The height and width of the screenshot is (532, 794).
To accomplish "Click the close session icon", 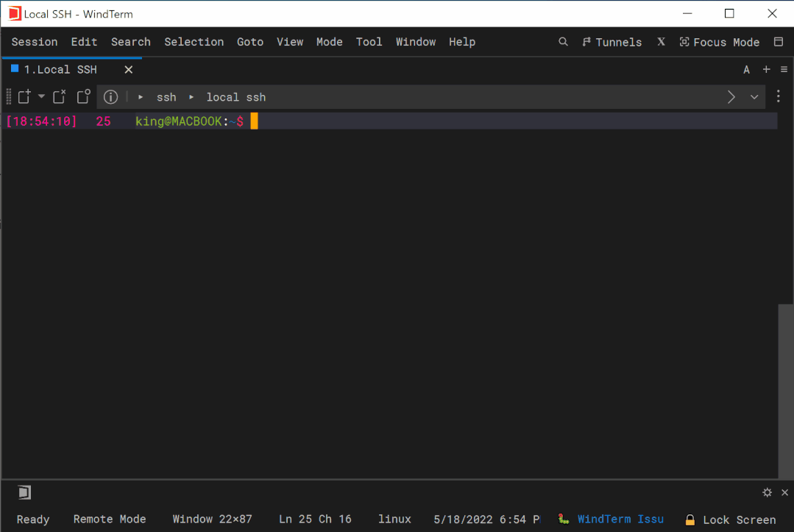I will (x=60, y=96).
